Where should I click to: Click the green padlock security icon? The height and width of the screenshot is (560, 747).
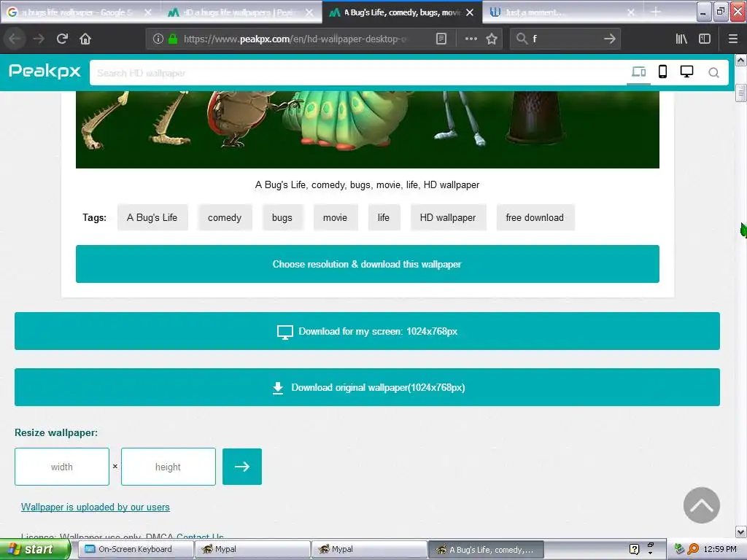[x=173, y=39]
